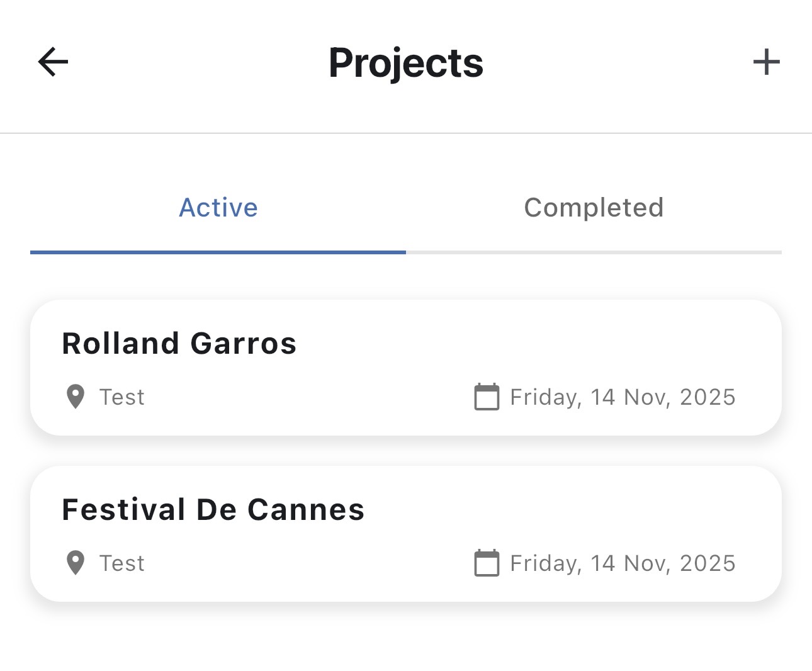Click the blue underline beneath Active tab

218,252
